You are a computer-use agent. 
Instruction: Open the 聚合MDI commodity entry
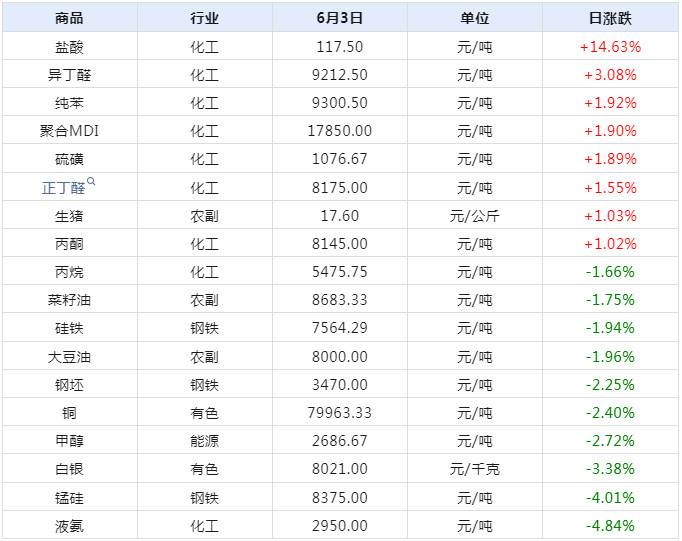click(70, 131)
